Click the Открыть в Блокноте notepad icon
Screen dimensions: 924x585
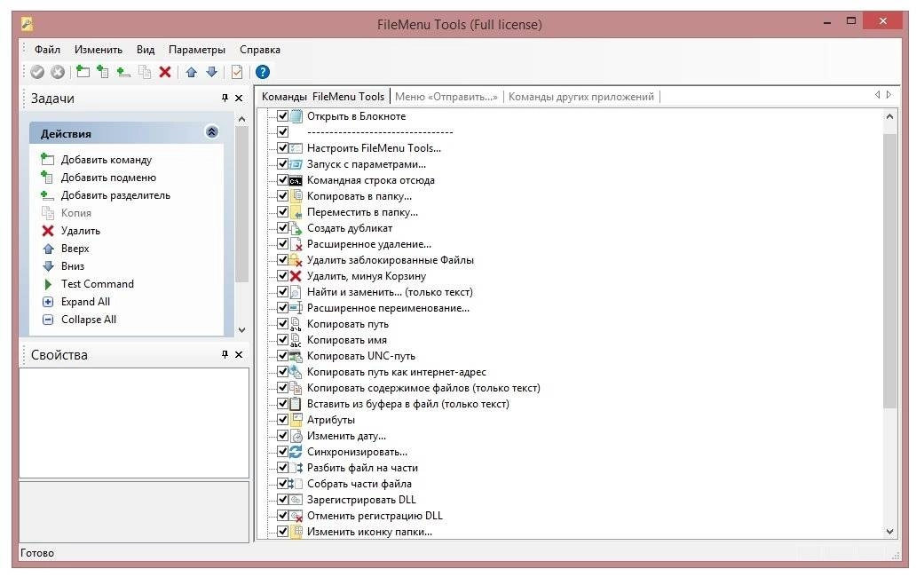pos(296,116)
